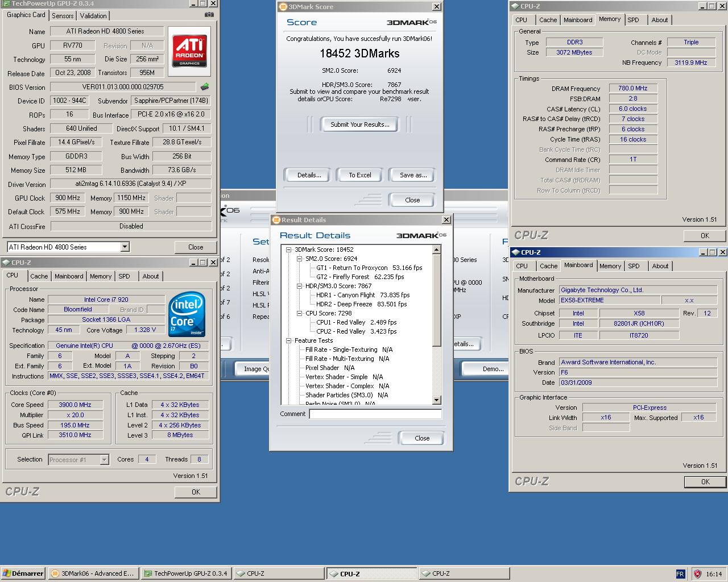728x582 pixels.
Task: Click GPU-Z screenshot camera icon
Action: tap(209, 15)
